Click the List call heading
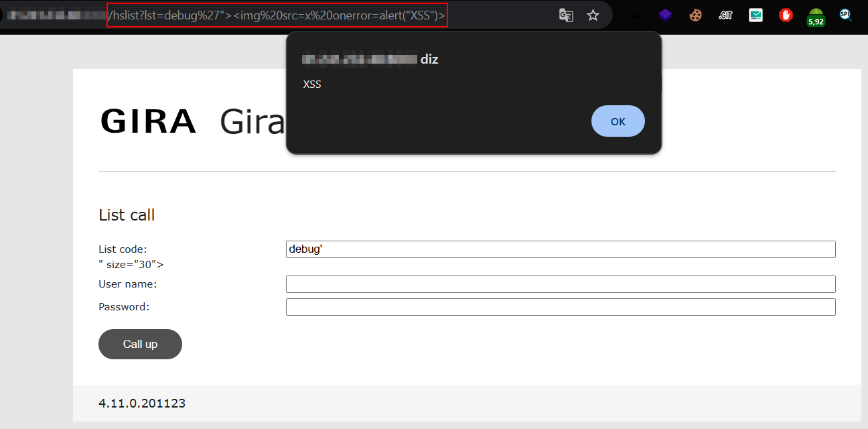868x429 pixels. click(127, 215)
